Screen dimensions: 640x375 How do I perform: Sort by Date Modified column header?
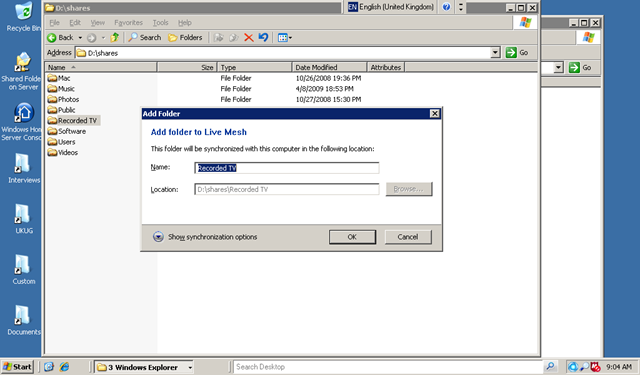[x=329, y=67]
